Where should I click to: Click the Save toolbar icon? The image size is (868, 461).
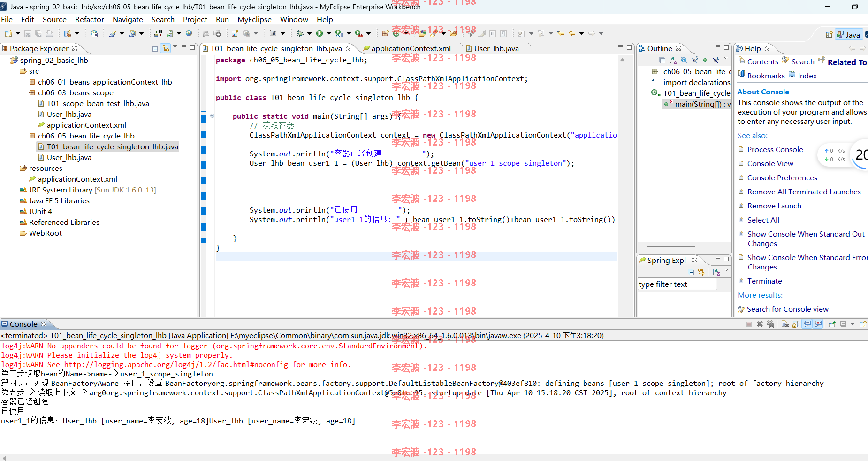[x=28, y=34]
